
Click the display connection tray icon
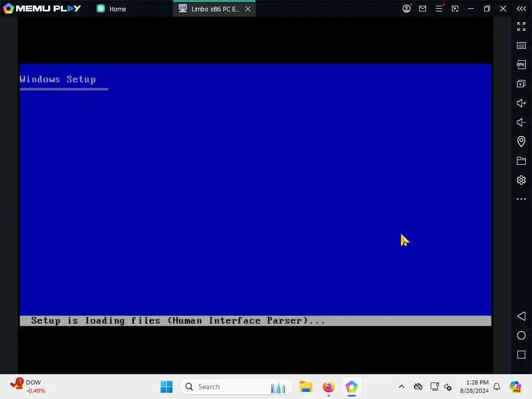click(x=434, y=387)
